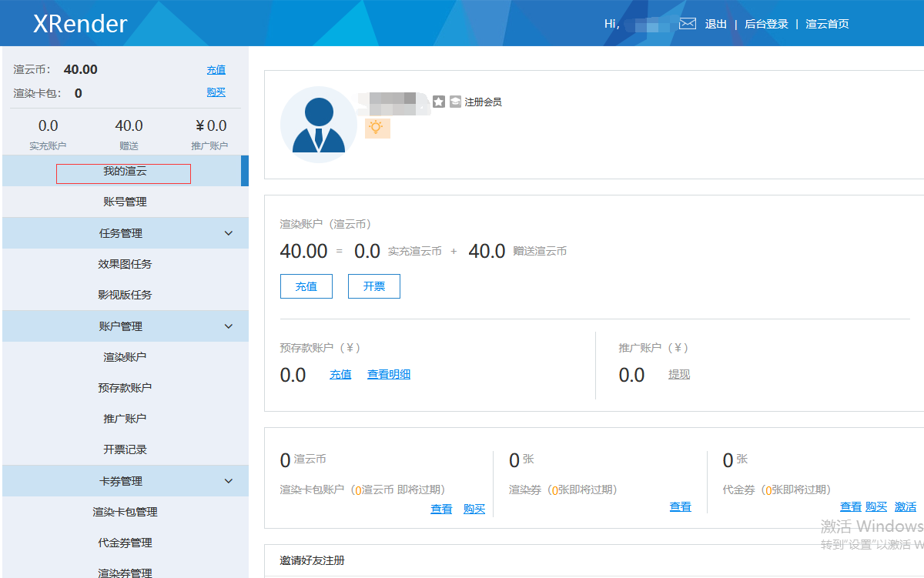Click the orange lightbulb icon
This screenshot has height=578, width=924.
tap(377, 128)
